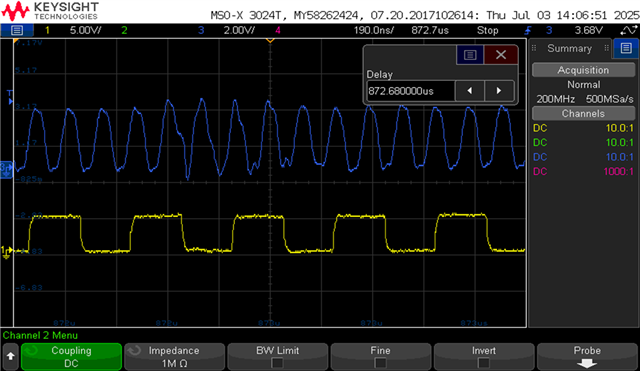
Task: Click 200MHz bandwidth value
Action: pyautogui.click(x=555, y=99)
